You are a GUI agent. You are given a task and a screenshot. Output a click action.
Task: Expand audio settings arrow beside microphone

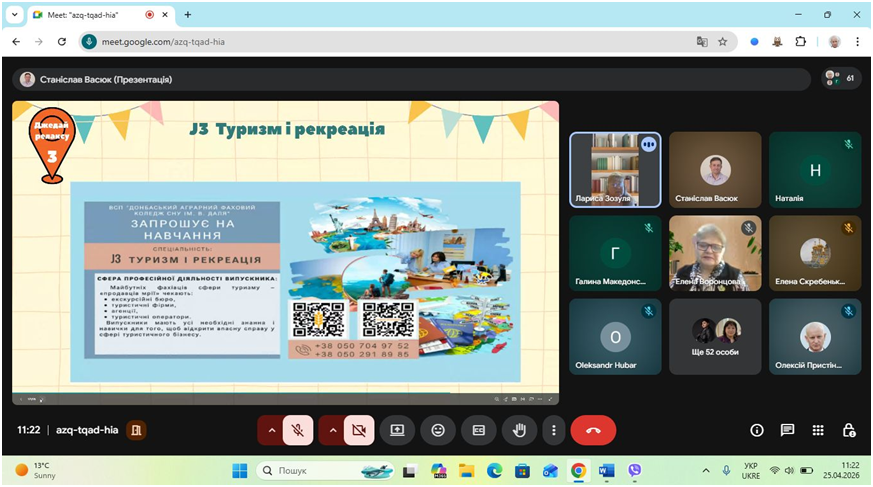click(x=270, y=430)
